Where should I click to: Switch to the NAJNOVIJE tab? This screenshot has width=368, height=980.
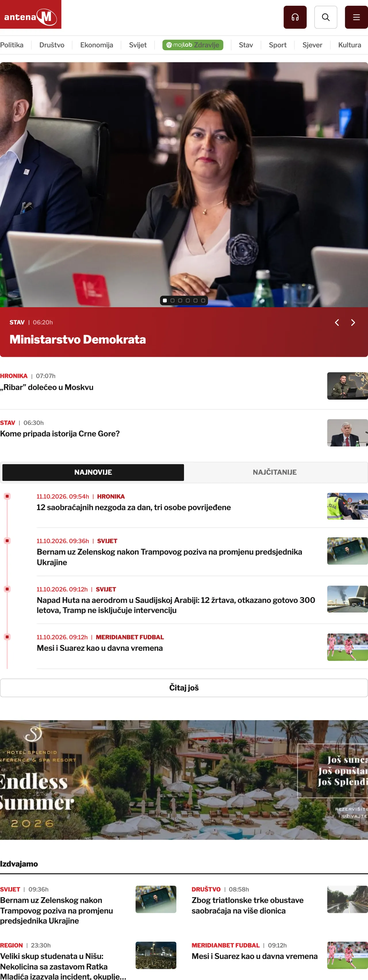93,472
